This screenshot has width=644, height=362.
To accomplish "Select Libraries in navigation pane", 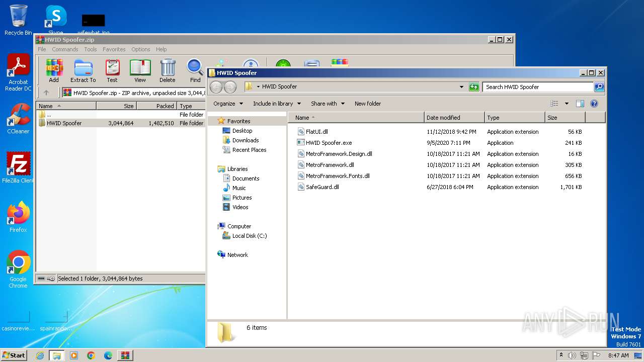I will click(x=237, y=169).
